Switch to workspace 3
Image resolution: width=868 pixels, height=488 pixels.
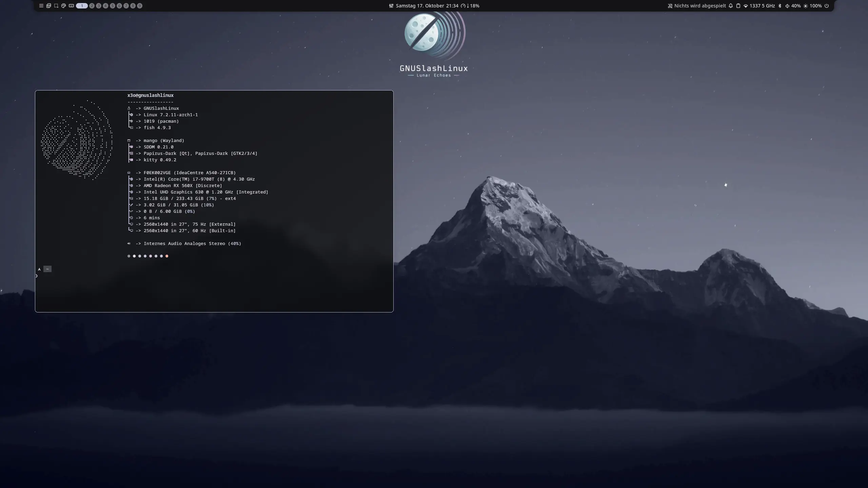point(99,6)
